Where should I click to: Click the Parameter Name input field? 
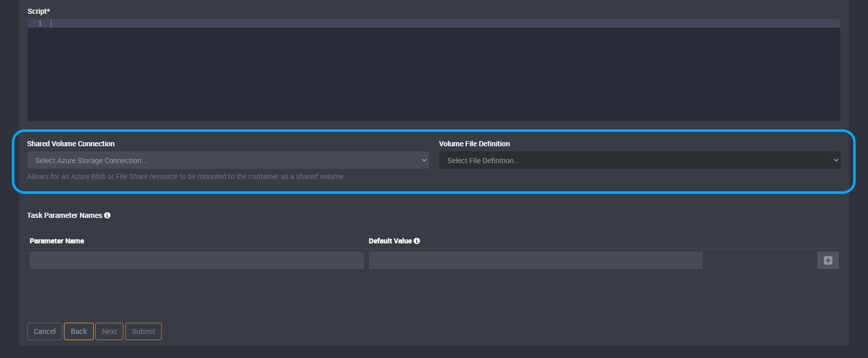(x=197, y=260)
